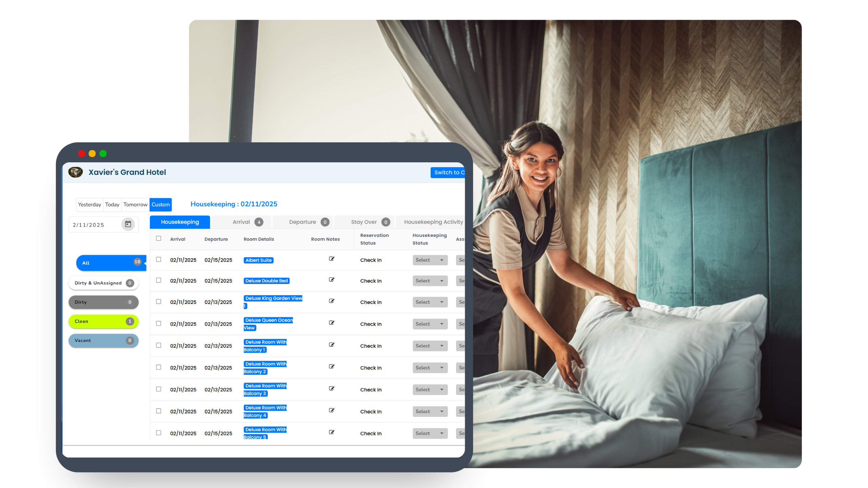Viewport: 868px width, 488px height.
Task: Edit room notes for Deluxe Double Bed
Action: 332,280
